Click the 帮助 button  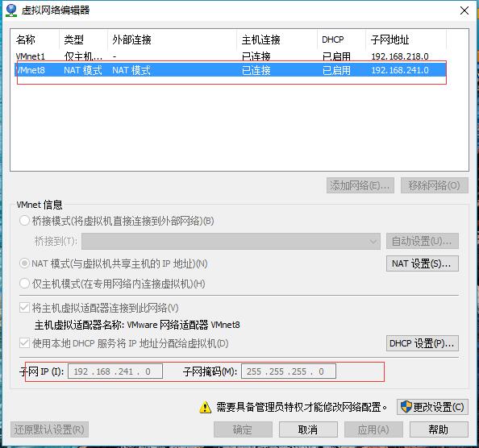[439, 429]
